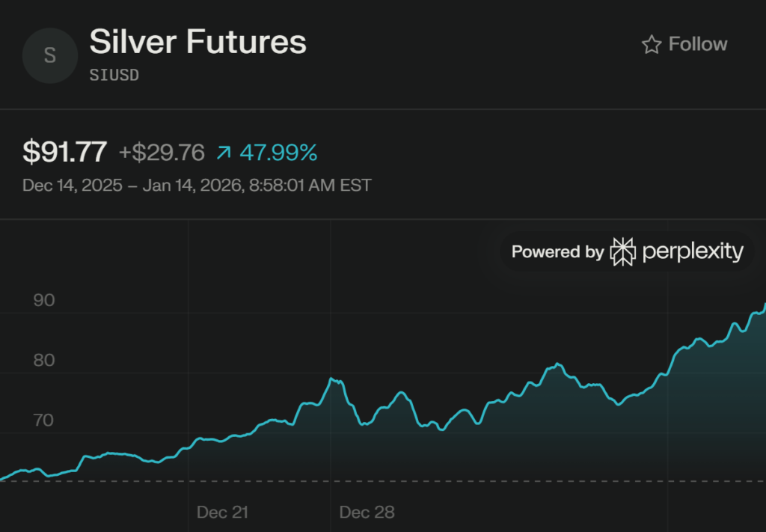Click the +$29.76 price change value
This screenshot has width=766, height=532.
coord(162,153)
